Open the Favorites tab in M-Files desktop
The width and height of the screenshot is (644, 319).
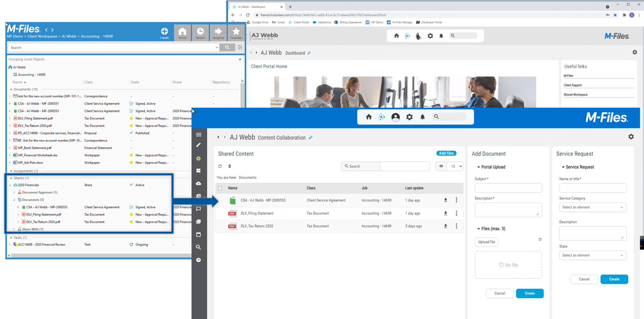236,33
